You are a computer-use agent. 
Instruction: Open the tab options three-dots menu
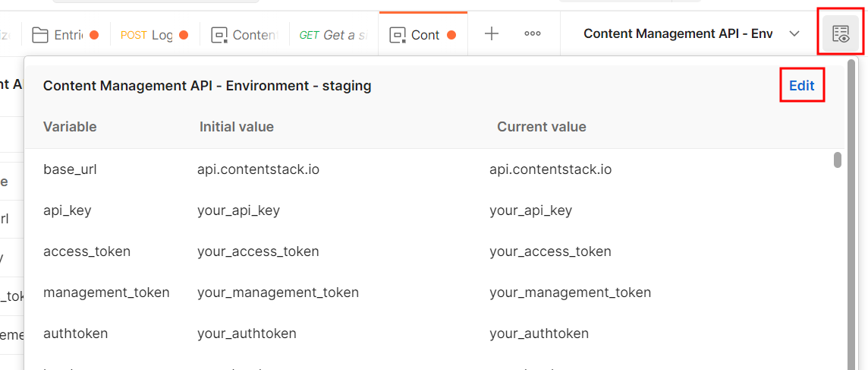pos(532,34)
